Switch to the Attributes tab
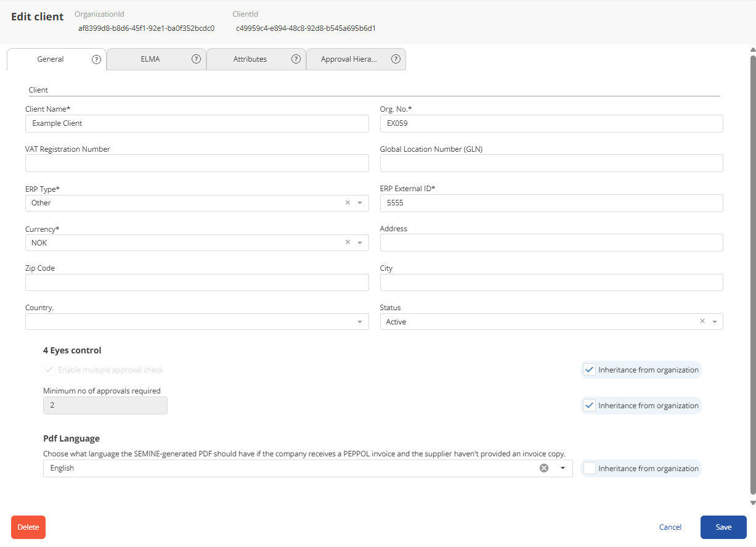Image resolution: width=756 pixels, height=547 pixels. coord(256,59)
